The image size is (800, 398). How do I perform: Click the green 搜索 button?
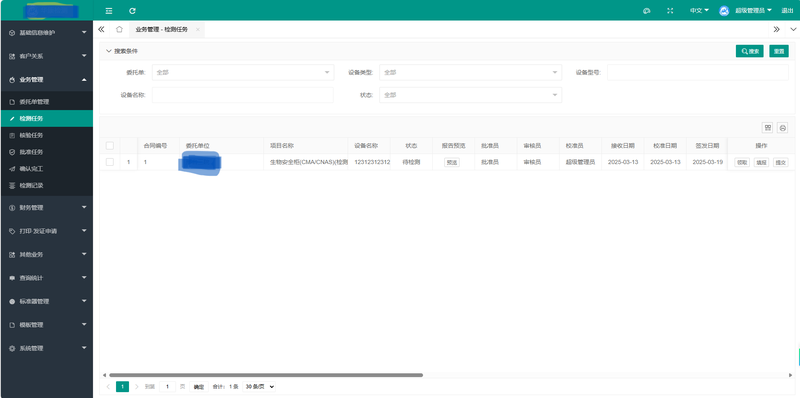[x=749, y=51]
